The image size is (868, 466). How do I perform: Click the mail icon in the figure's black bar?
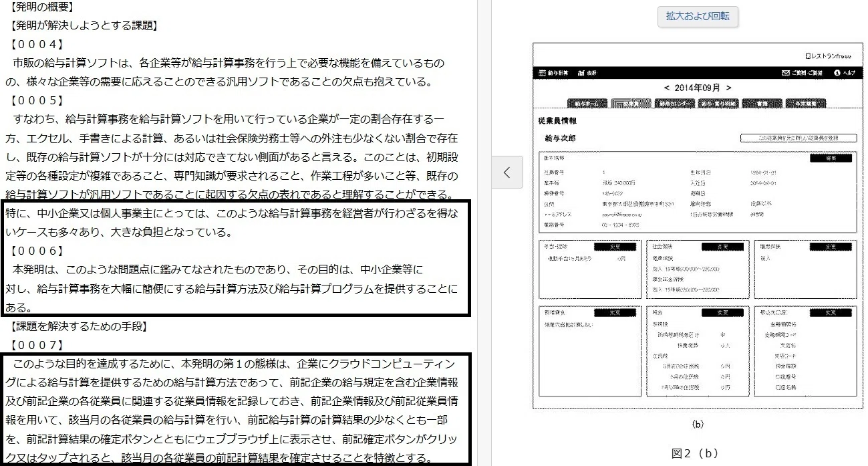(x=786, y=72)
